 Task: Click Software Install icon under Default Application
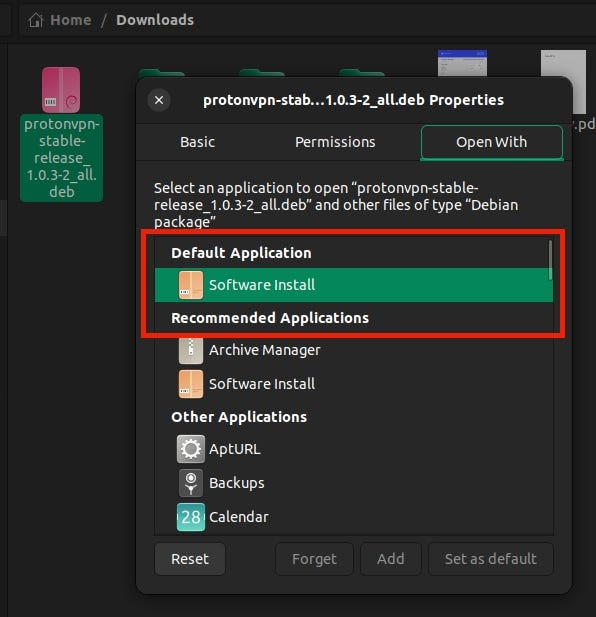pos(191,285)
